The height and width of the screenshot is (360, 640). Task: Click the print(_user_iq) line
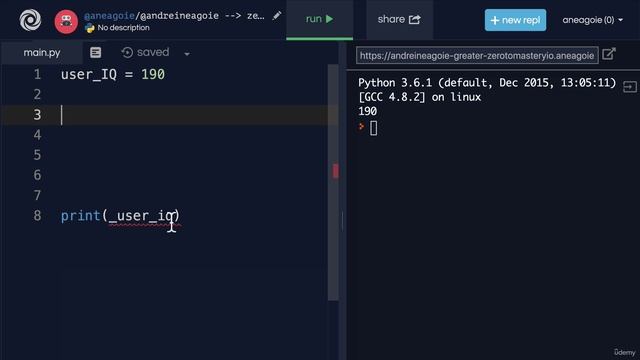(x=120, y=216)
